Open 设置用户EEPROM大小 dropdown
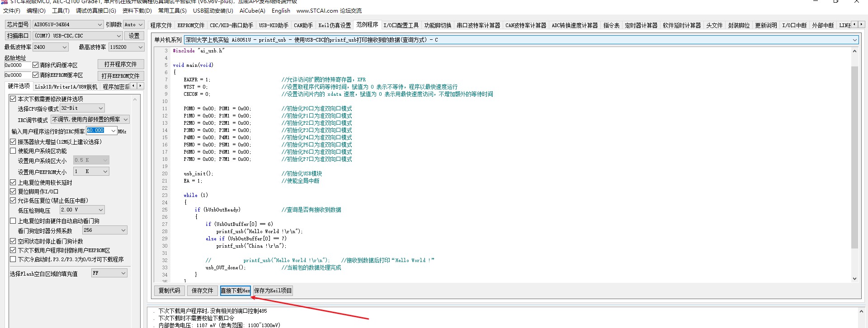The image size is (868, 328). click(x=91, y=171)
